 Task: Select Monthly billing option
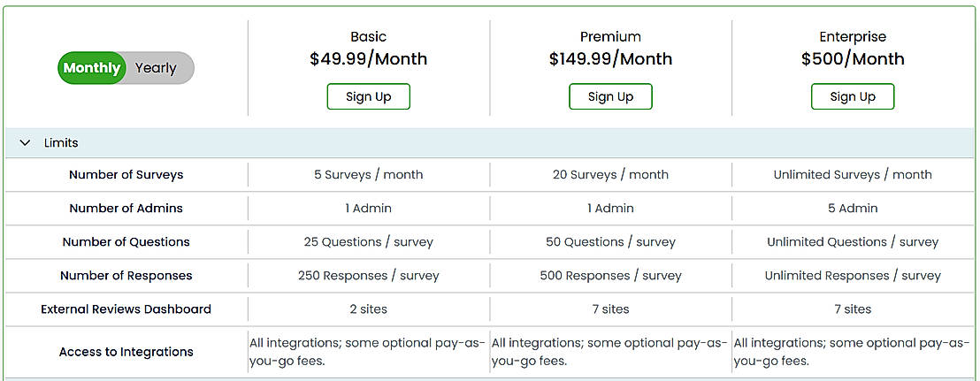pyautogui.click(x=92, y=68)
